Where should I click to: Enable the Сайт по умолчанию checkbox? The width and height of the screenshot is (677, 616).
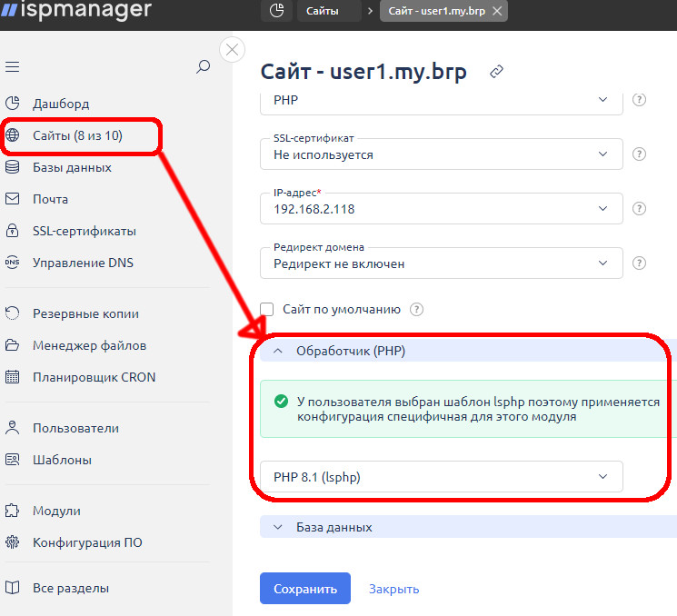pos(267,309)
